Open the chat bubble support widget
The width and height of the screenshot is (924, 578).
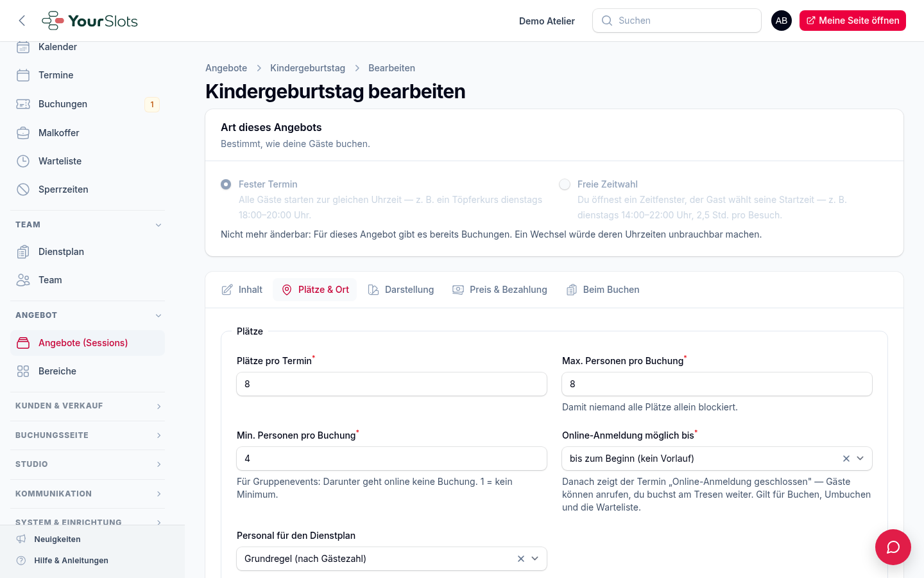[893, 547]
